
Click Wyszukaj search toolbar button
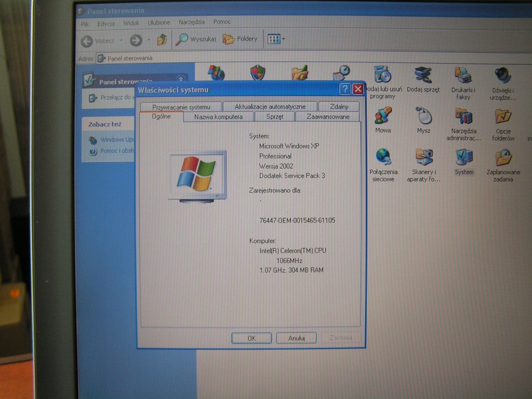(196, 39)
